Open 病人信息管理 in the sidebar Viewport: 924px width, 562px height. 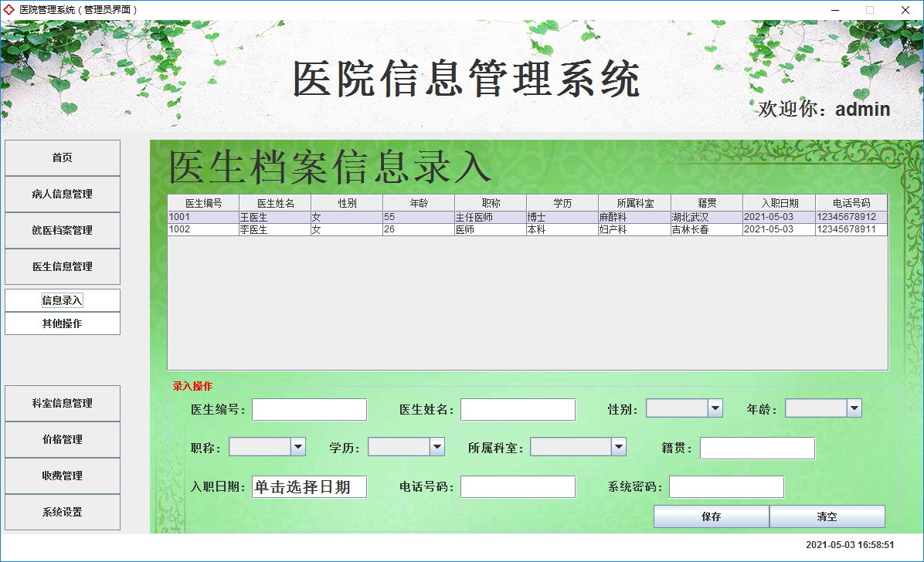63,195
